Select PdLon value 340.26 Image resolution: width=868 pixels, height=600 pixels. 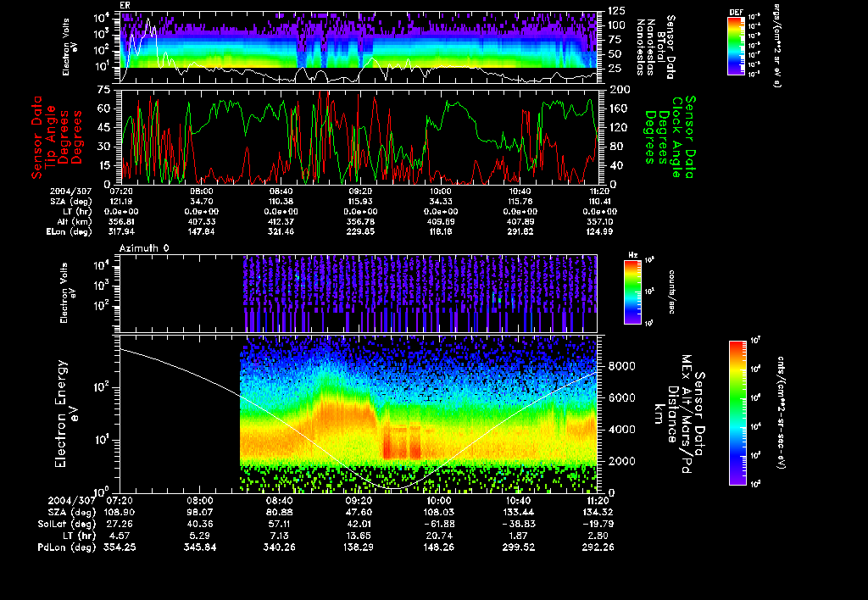pyautogui.click(x=280, y=547)
